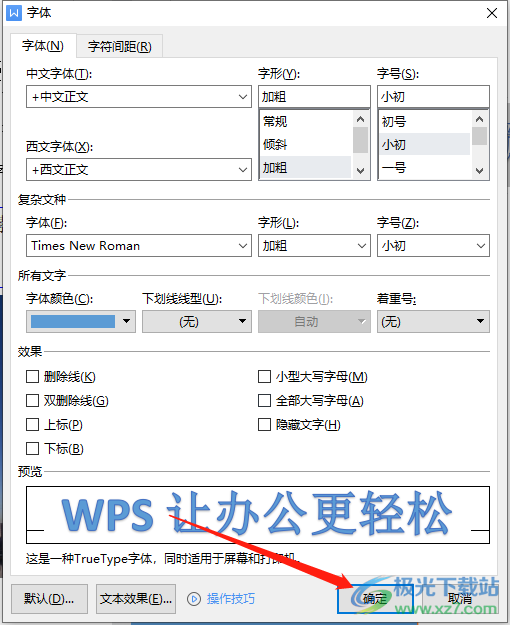
Task: Enable the 删除线(K) checkbox
Action: coord(32,377)
